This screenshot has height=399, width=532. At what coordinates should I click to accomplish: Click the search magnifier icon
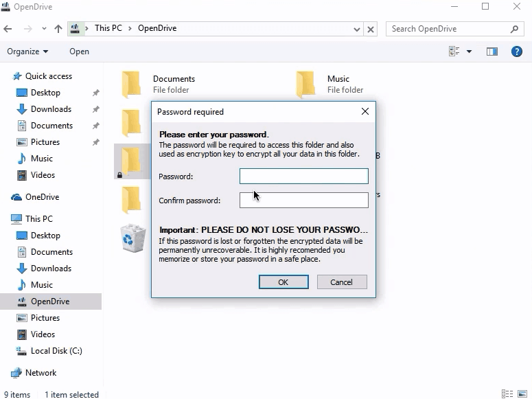pos(514,30)
